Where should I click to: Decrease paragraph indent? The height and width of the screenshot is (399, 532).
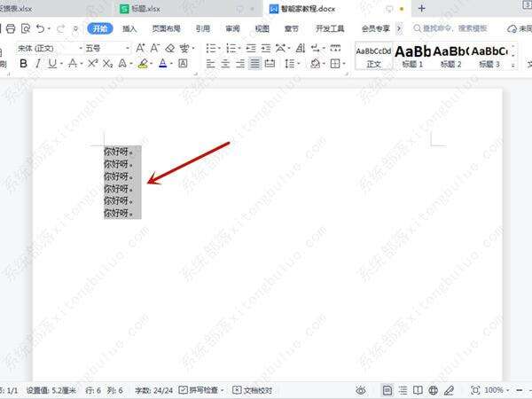[251, 49]
